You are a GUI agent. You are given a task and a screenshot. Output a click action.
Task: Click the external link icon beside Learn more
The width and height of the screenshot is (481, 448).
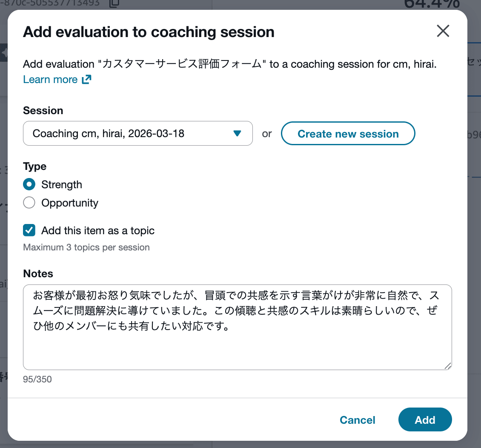(x=86, y=80)
